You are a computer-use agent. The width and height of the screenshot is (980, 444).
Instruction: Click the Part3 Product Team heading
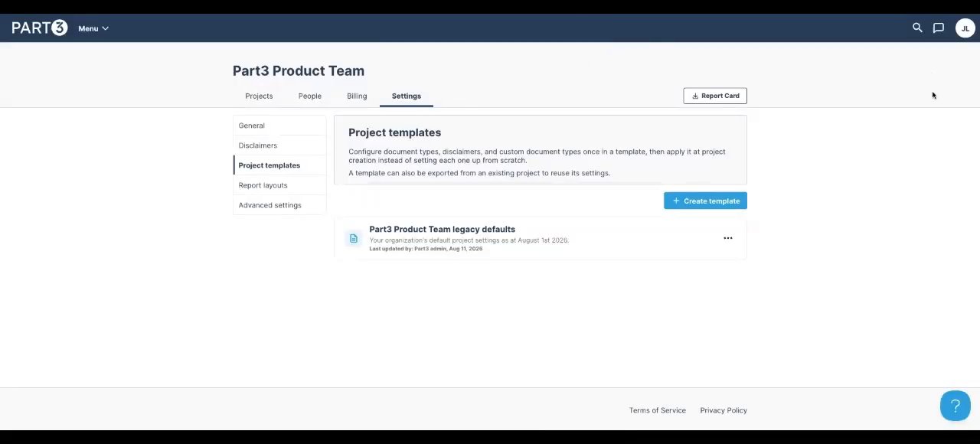pyautogui.click(x=299, y=70)
